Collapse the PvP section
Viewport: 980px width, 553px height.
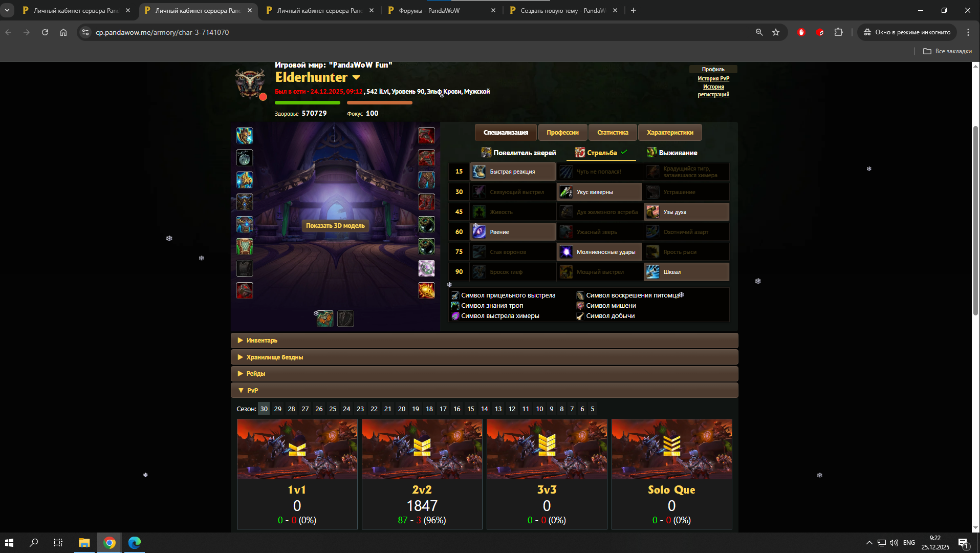[252, 390]
